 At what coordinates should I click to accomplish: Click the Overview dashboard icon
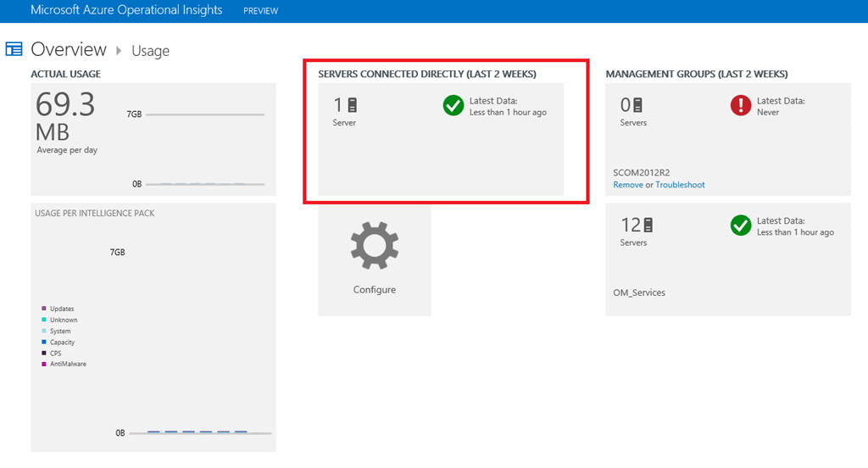pyautogui.click(x=14, y=49)
